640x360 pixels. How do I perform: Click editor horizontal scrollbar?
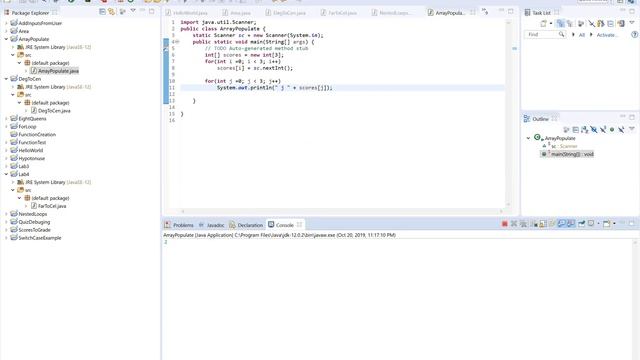tap(342, 211)
